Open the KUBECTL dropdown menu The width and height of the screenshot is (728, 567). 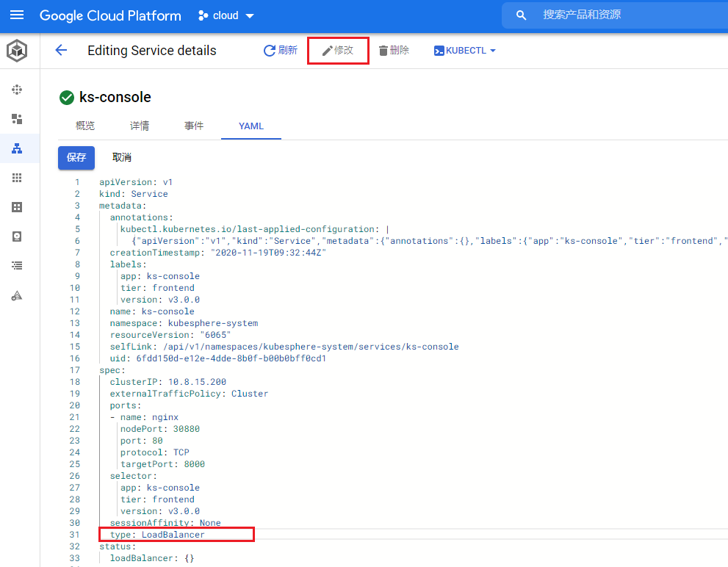(465, 50)
